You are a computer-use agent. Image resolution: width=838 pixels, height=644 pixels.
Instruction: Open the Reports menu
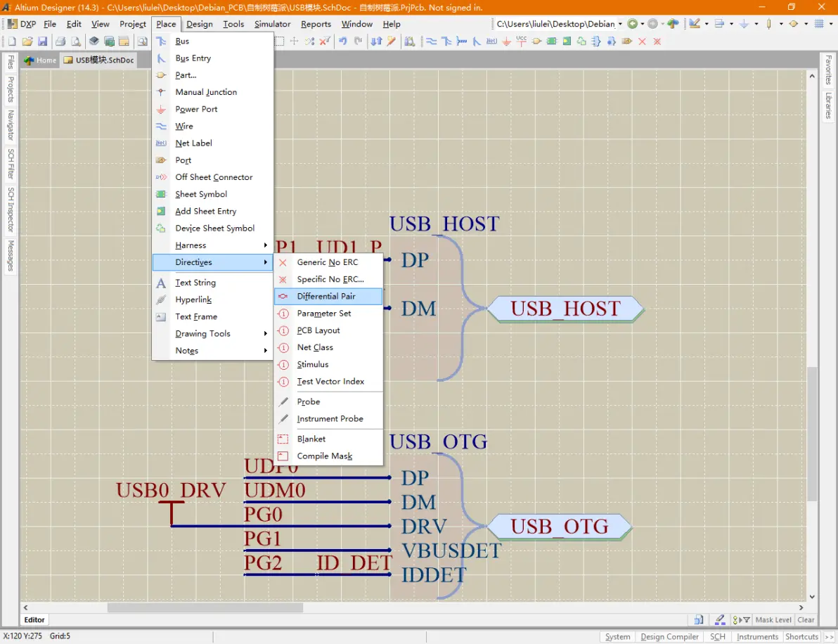316,24
